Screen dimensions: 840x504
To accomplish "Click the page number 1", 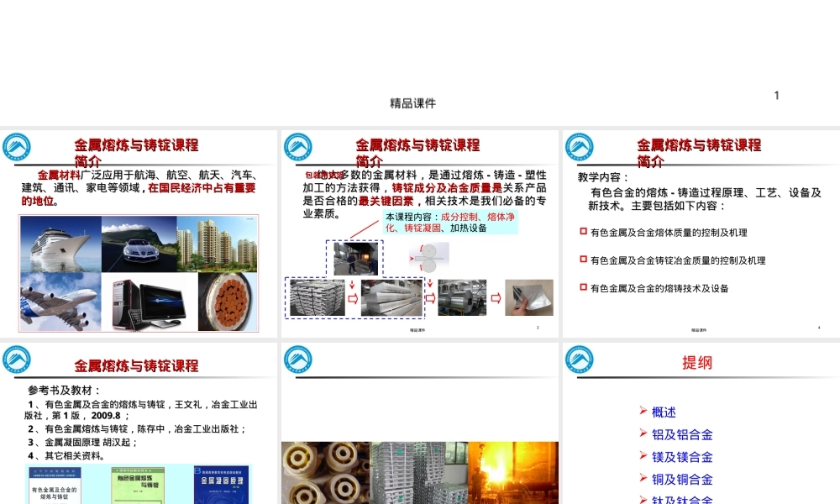I will pyautogui.click(x=776, y=95).
